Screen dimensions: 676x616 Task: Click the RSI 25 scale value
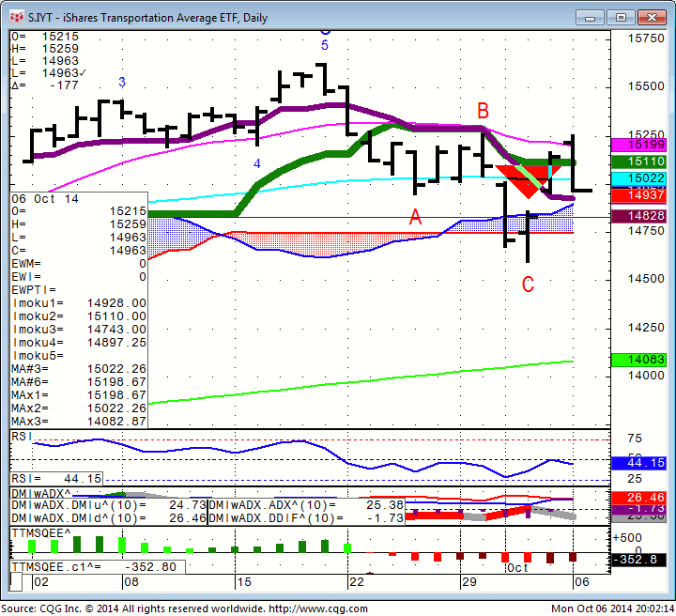pos(635,479)
